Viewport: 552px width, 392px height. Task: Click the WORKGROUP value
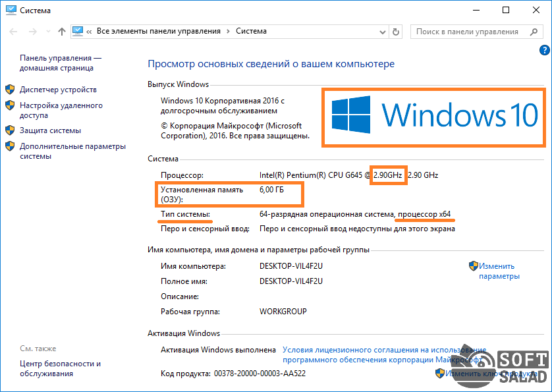[x=283, y=312]
